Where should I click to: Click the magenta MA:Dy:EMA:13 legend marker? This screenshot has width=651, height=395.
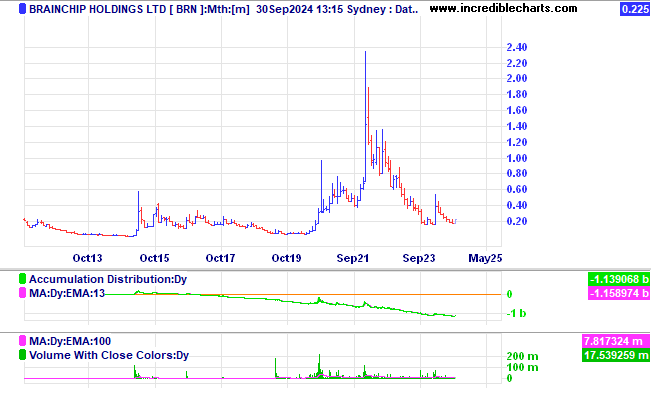pyautogui.click(x=22, y=293)
